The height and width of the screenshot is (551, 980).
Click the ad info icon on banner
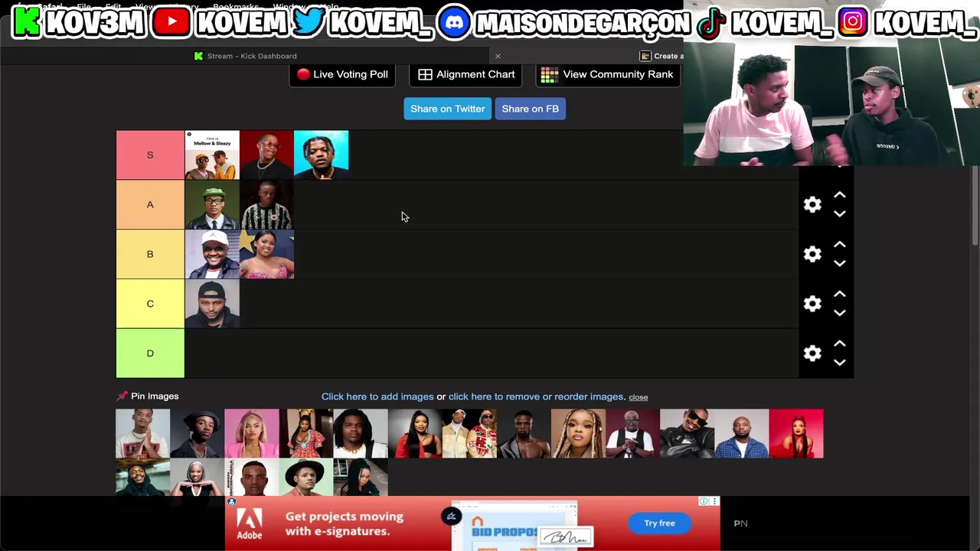[x=704, y=501]
